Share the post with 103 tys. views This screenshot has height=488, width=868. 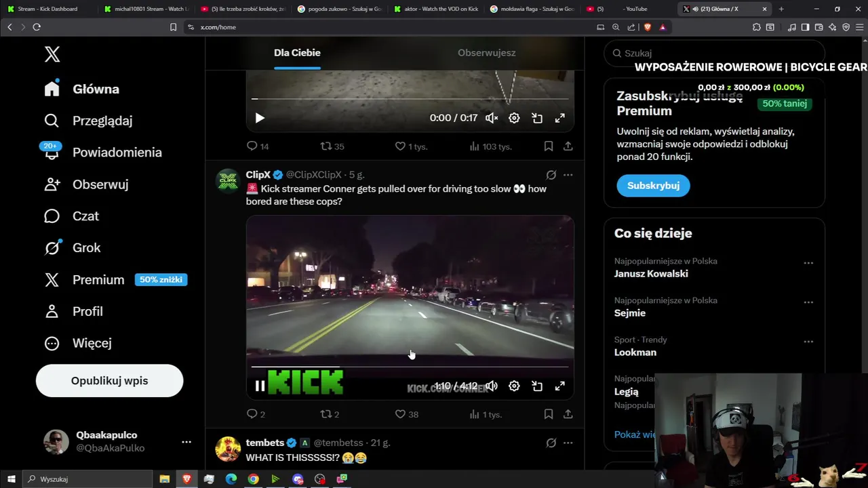[568, 146]
